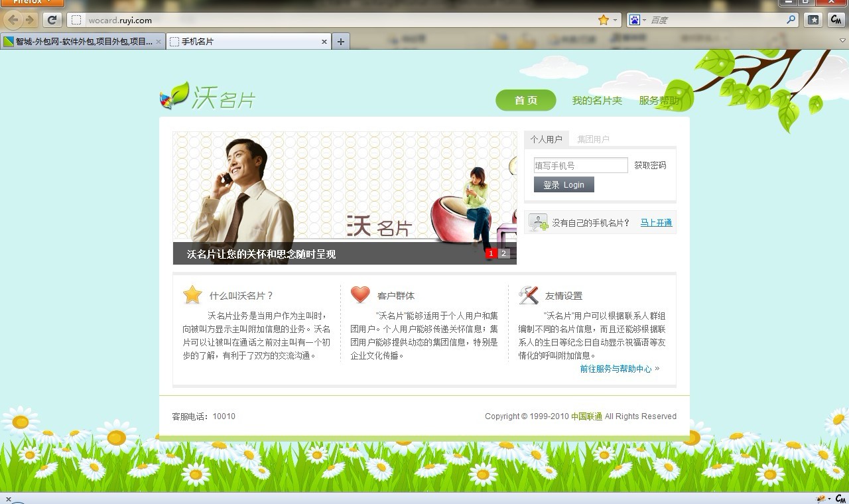
Task: Click the heading 什么叫沃名片？
Action: point(241,296)
